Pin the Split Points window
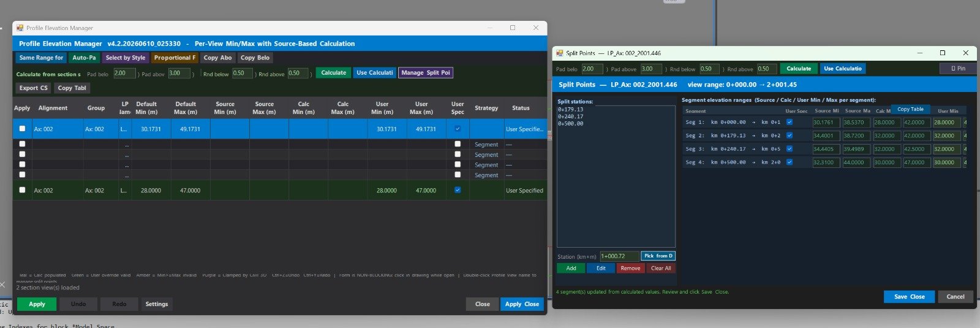980x328 pixels. pos(958,69)
